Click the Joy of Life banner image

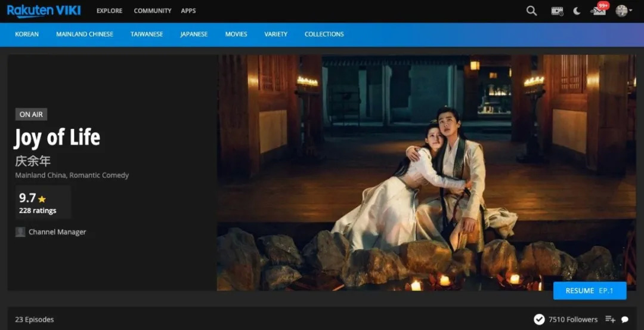[x=426, y=172]
